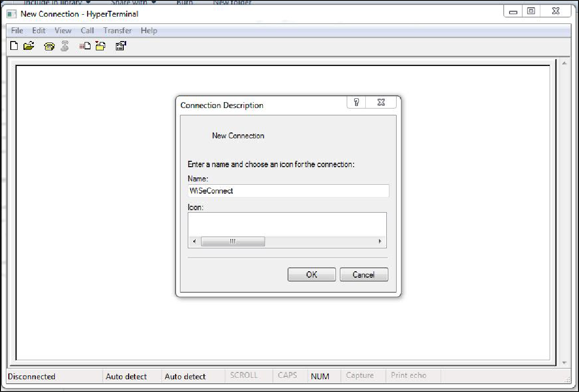Open the Help menu

[149, 30]
